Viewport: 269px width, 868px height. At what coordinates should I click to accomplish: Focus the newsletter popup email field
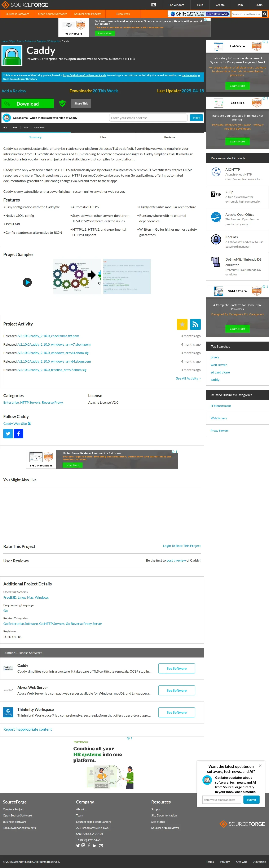221,800
